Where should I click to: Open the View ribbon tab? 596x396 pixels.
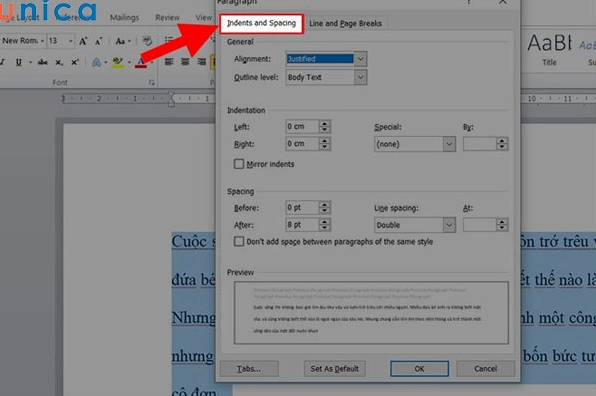[x=204, y=17]
